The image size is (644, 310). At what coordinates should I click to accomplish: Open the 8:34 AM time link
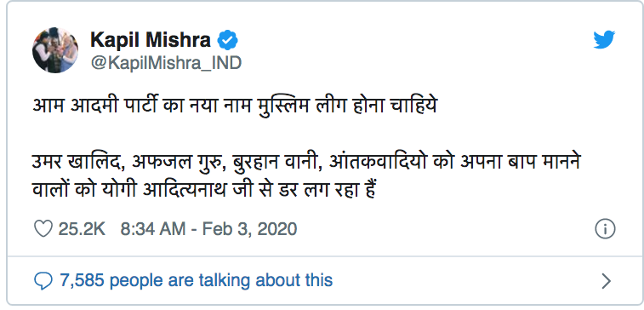click(153, 229)
